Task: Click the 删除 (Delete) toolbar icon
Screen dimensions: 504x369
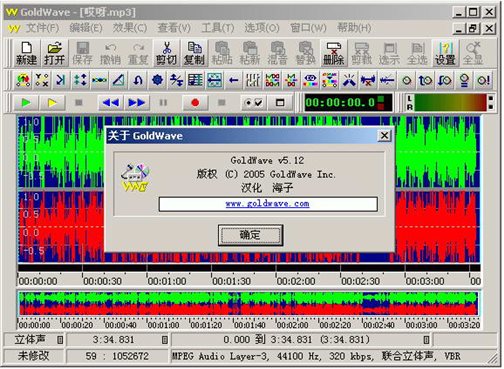Action: click(x=334, y=53)
